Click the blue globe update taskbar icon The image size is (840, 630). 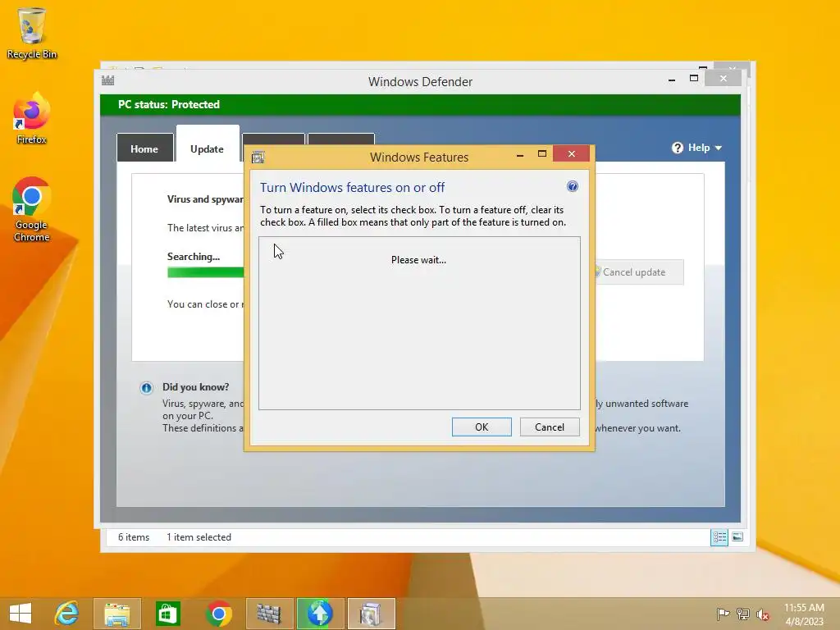pyautogui.click(x=320, y=614)
